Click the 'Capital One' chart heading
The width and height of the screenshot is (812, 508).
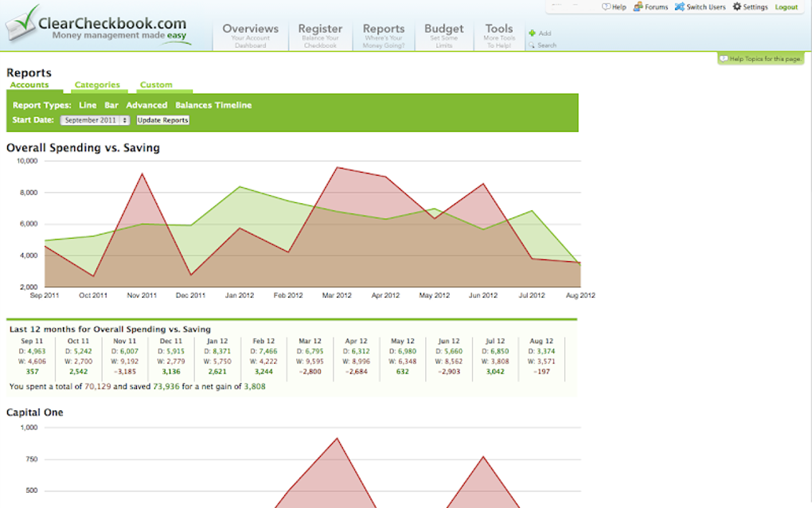35,412
